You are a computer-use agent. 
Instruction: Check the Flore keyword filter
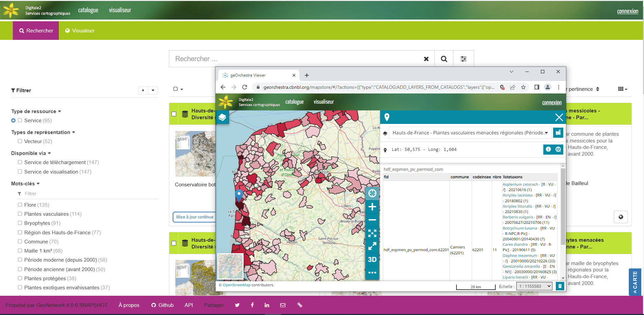(20, 205)
